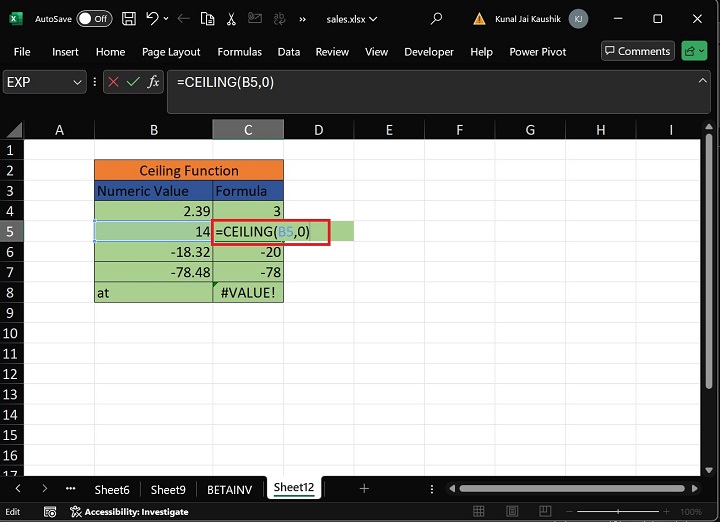Switch to Page Layout view icon
This screenshot has height=522, width=720.
tap(512, 511)
